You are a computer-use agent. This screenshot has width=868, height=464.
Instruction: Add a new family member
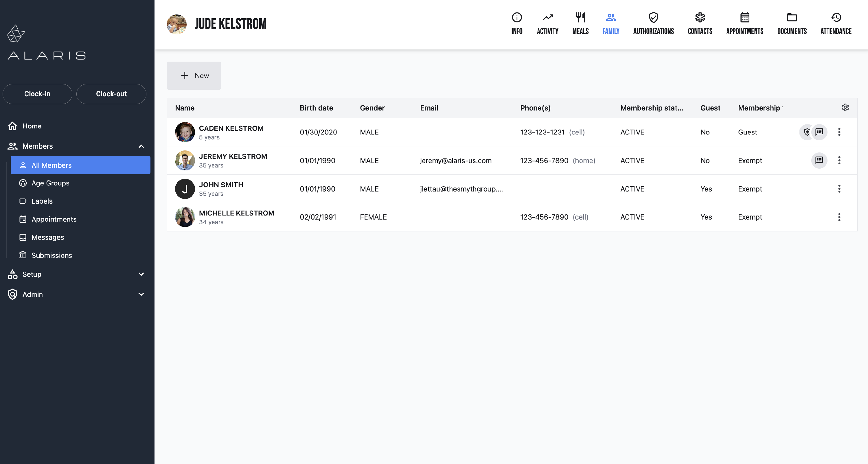click(194, 76)
